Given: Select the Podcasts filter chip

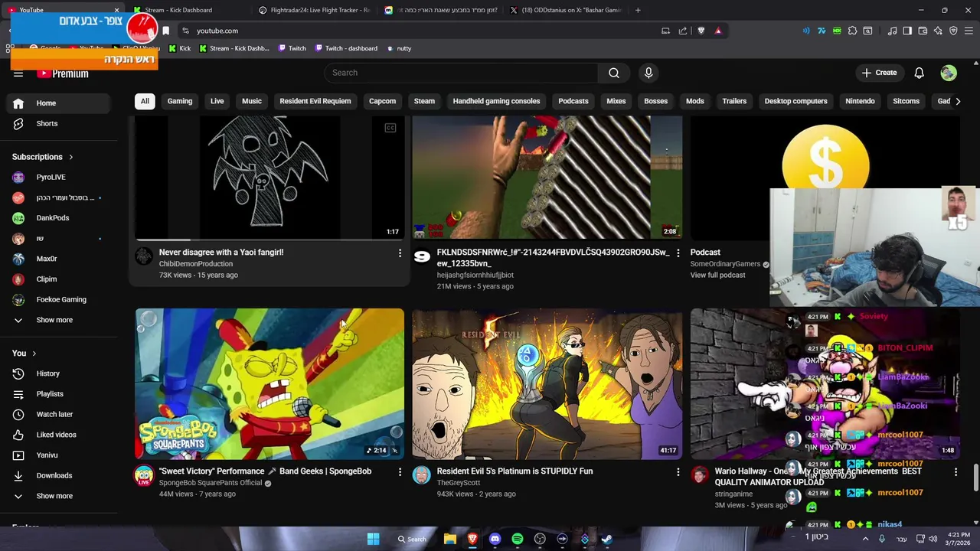Looking at the screenshot, I should [x=573, y=101].
